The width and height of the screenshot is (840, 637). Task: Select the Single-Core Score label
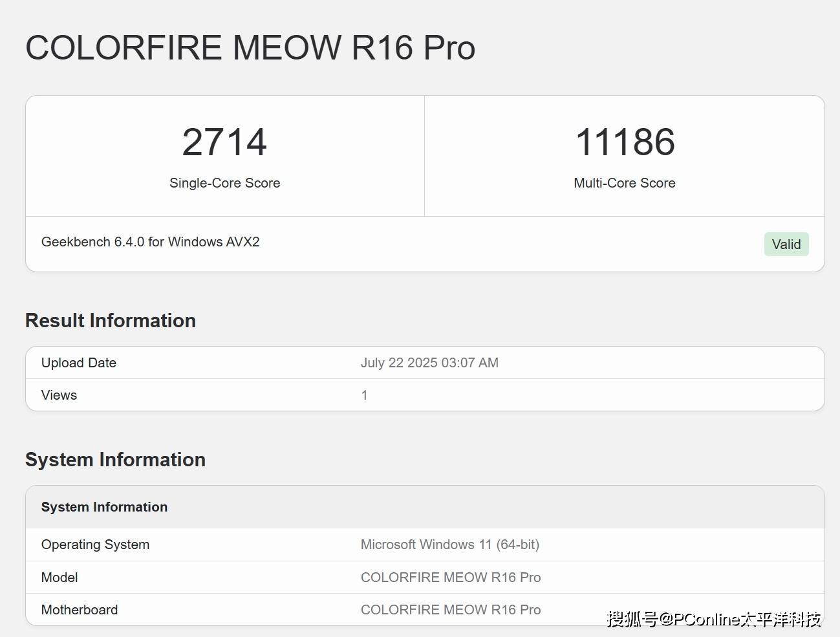pos(224,183)
